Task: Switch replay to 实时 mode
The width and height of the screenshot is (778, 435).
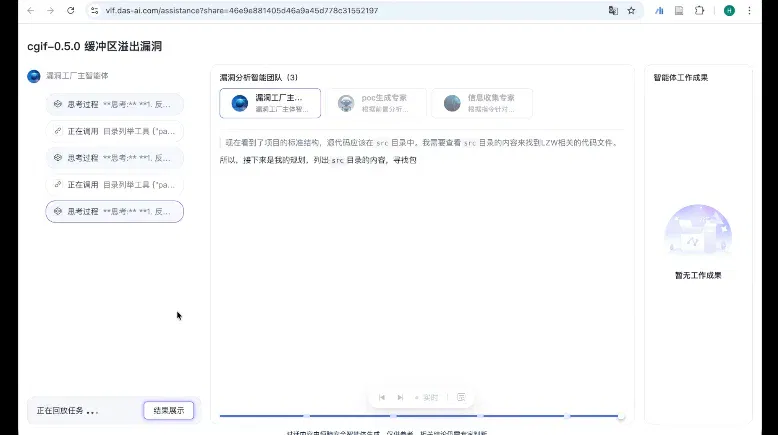Action: point(427,397)
